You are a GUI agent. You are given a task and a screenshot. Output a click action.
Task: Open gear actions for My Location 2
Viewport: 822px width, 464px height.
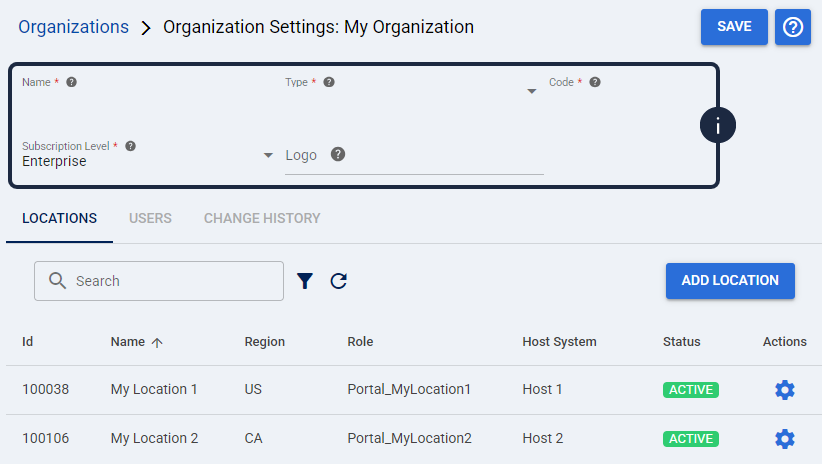tap(785, 439)
